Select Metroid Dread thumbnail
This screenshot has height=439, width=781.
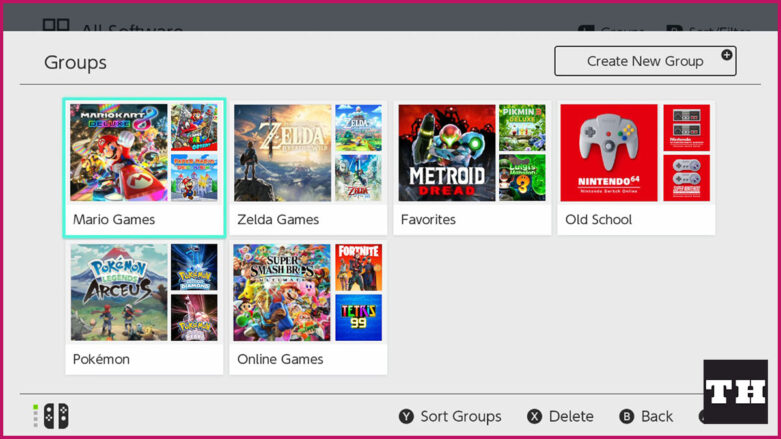point(447,152)
